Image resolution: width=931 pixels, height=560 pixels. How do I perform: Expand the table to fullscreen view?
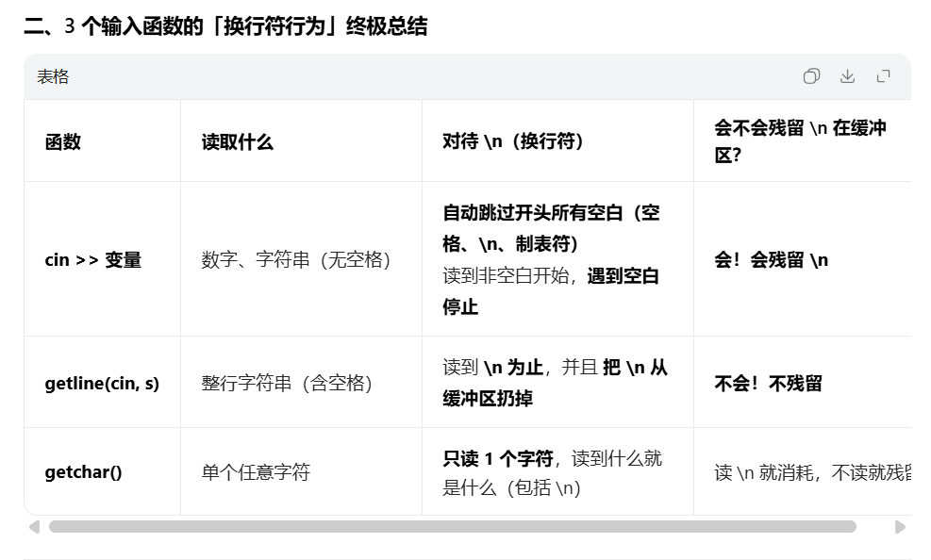tap(884, 76)
